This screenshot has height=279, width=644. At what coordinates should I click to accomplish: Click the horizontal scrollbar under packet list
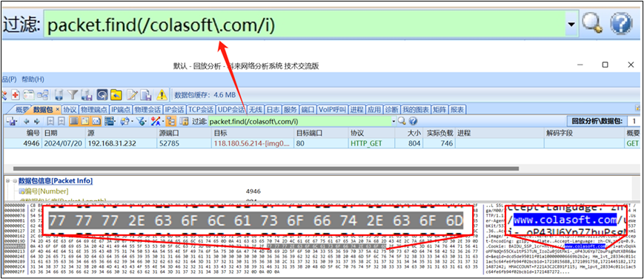(x=266, y=168)
